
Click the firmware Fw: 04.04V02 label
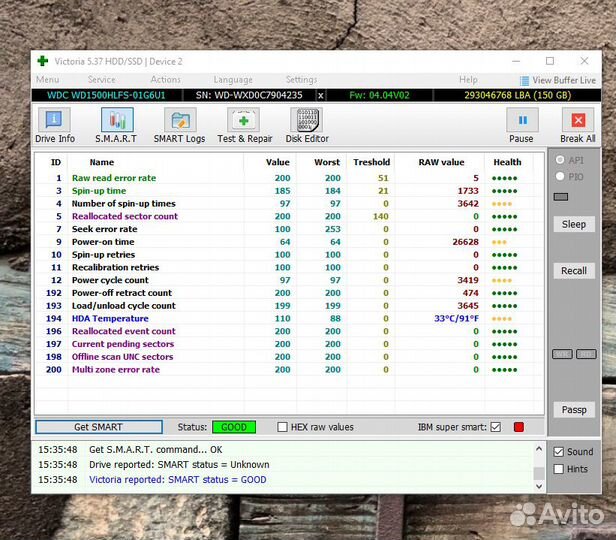(x=379, y=95)
